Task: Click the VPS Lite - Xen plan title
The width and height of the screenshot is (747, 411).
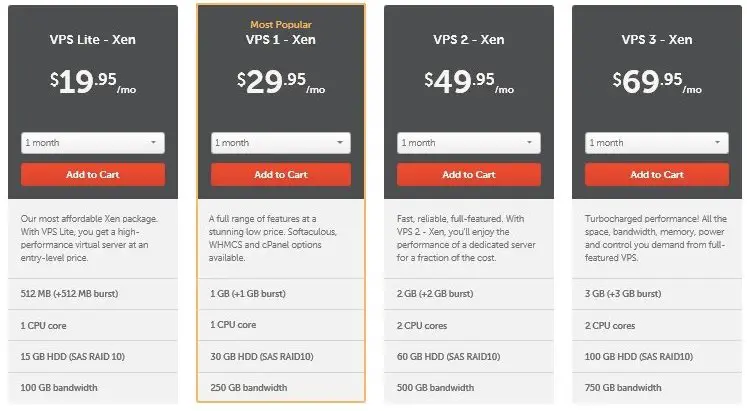Action: (92, 40)
